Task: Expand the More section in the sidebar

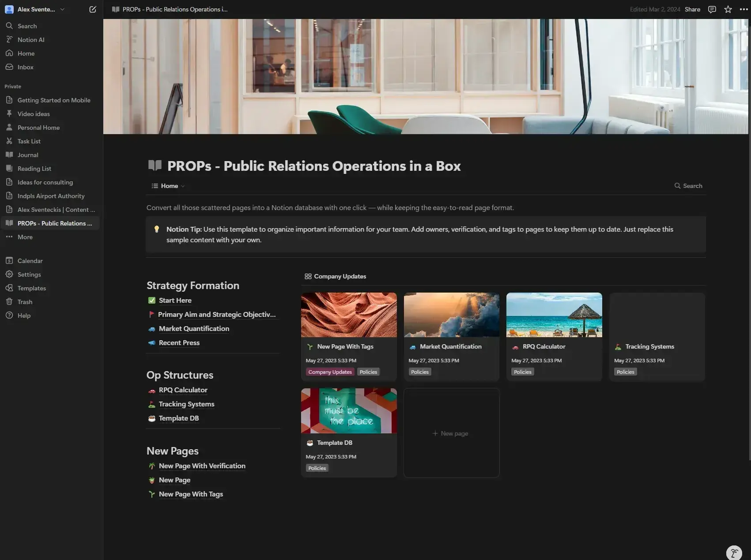Action: tap(24, 237)
